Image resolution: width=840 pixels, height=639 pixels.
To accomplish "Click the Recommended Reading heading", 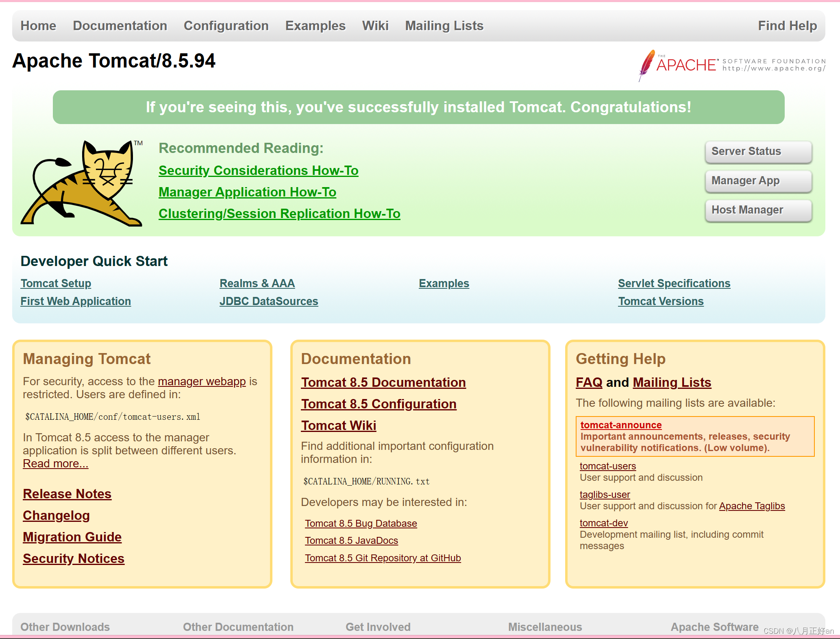I will (241, 148).
